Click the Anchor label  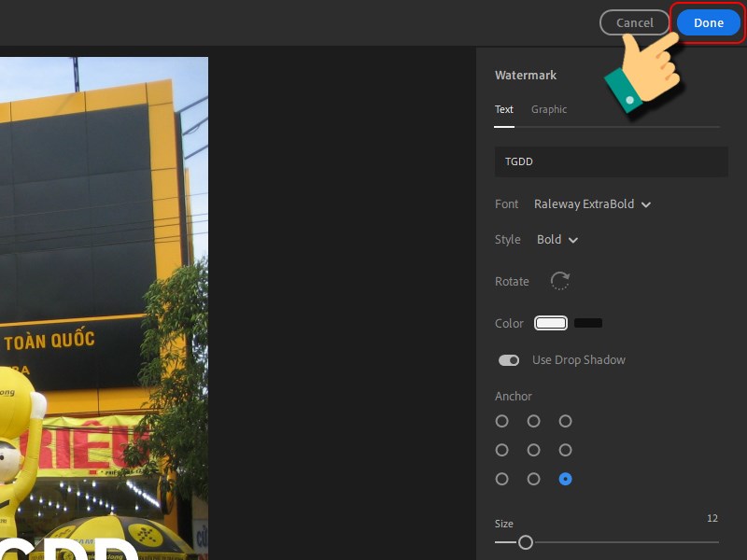[513, 396]
